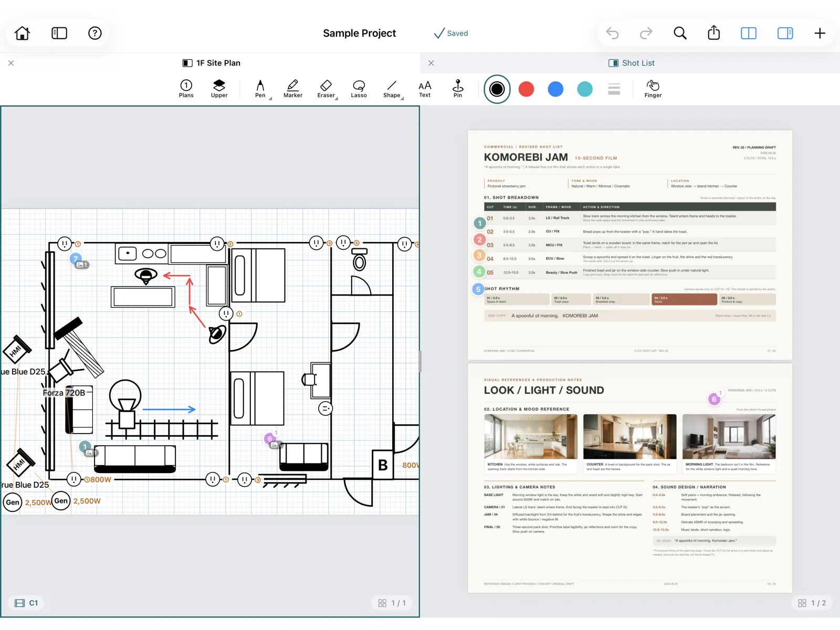Open the 1 / 1 page grid
Screen dimensions: 840x630
pos(392,603)
